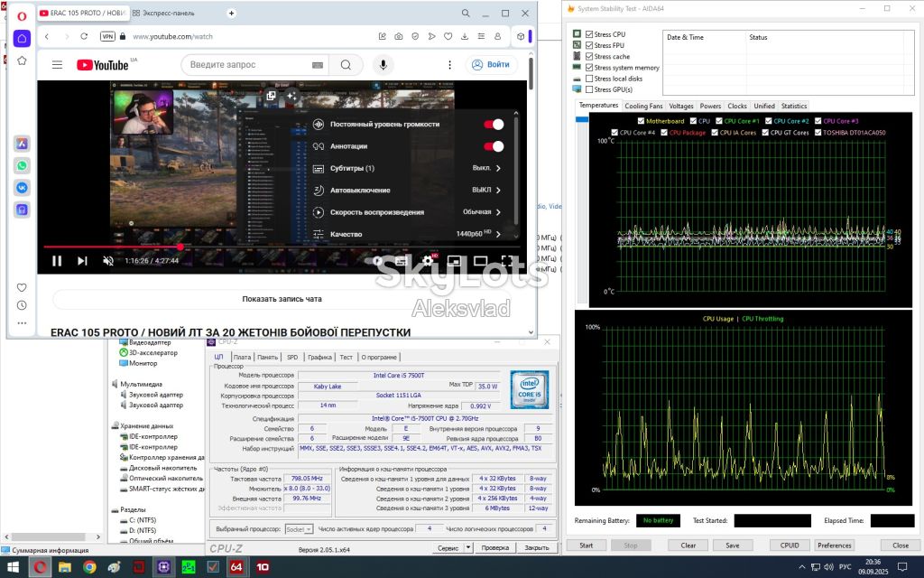Expand the Автовыключение sleep timer option
The image size is (924, 578).
[407, 190]
